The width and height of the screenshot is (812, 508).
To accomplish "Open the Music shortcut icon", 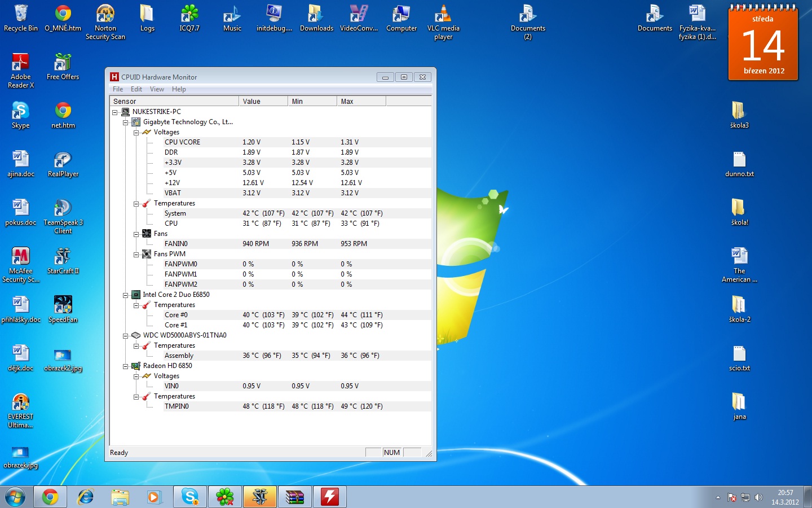I will 232,18.
